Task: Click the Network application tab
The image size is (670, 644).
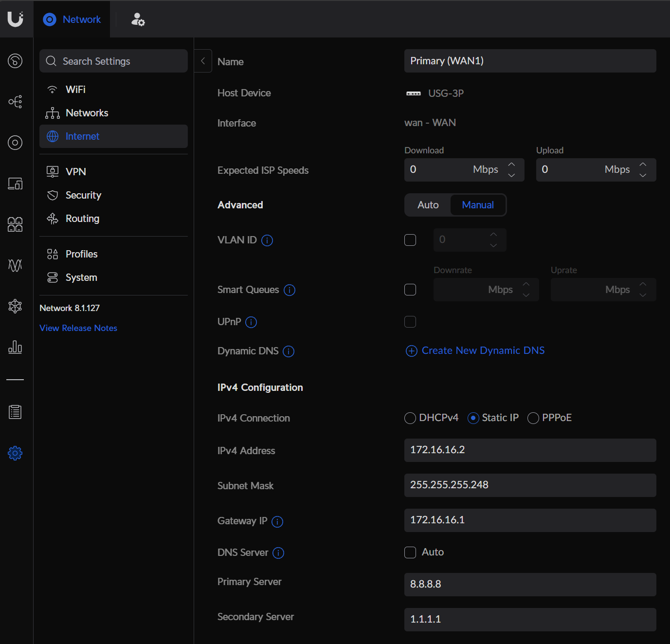Action: [72, 19]
